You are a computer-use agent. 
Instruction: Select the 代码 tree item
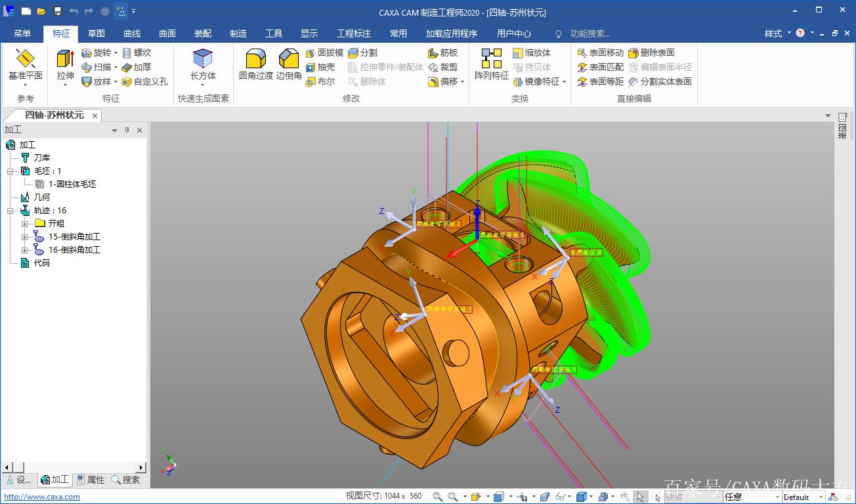pyautogui.click(x=42, y=263)
